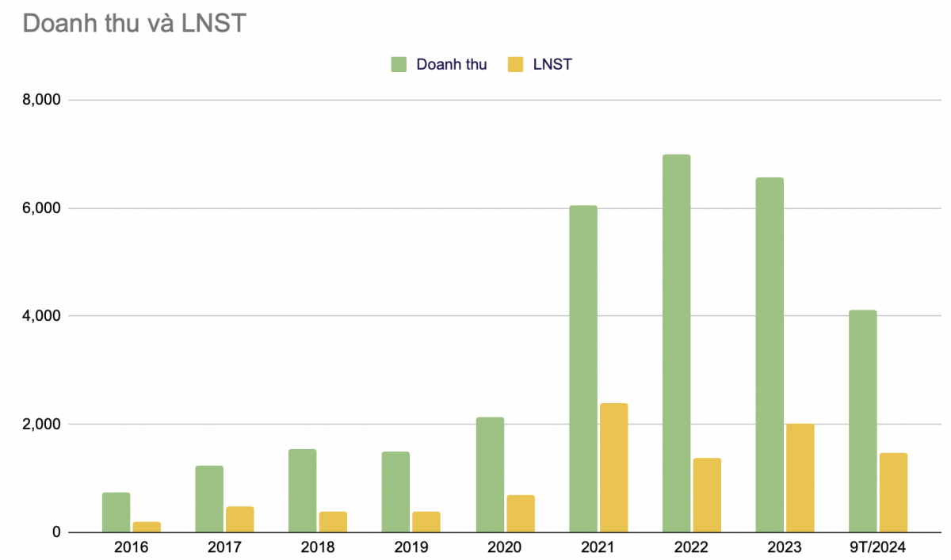Select the green 2020 Doanh thu bar

(490, 475)
